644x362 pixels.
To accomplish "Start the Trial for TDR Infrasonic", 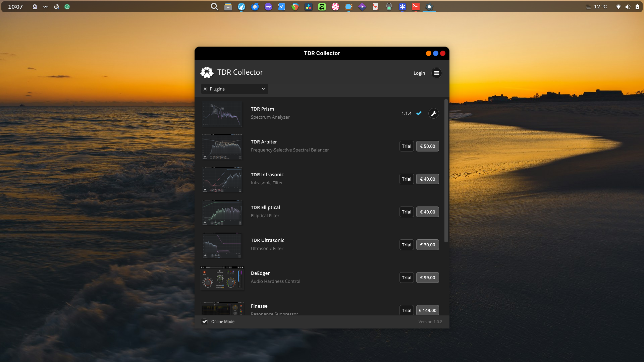I will click(x=407, y=179).
